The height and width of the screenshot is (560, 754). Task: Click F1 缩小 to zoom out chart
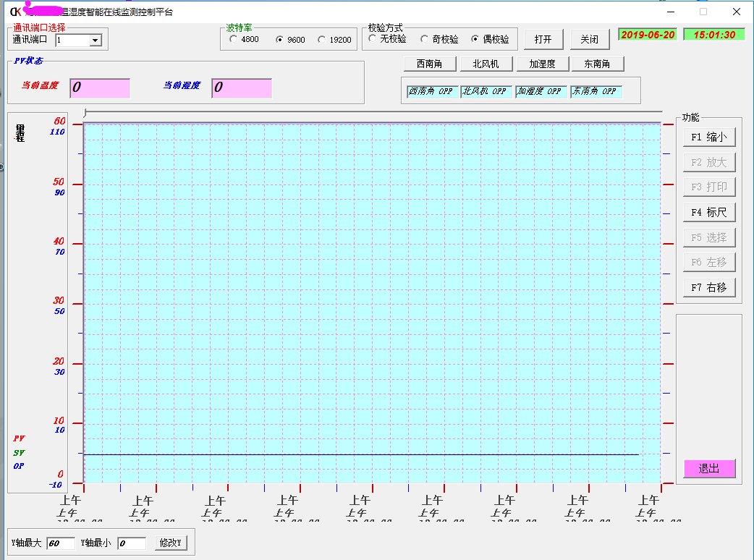click(708, 137)
